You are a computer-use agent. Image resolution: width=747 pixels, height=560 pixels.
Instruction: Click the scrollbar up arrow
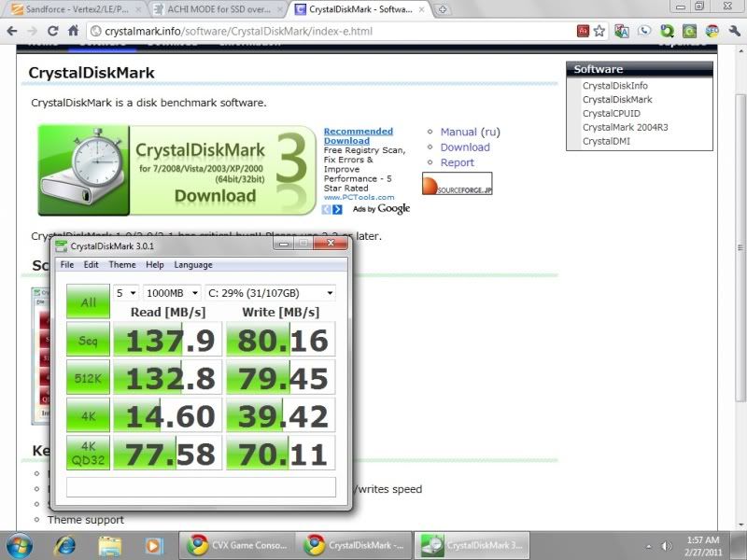pos(740,51)
